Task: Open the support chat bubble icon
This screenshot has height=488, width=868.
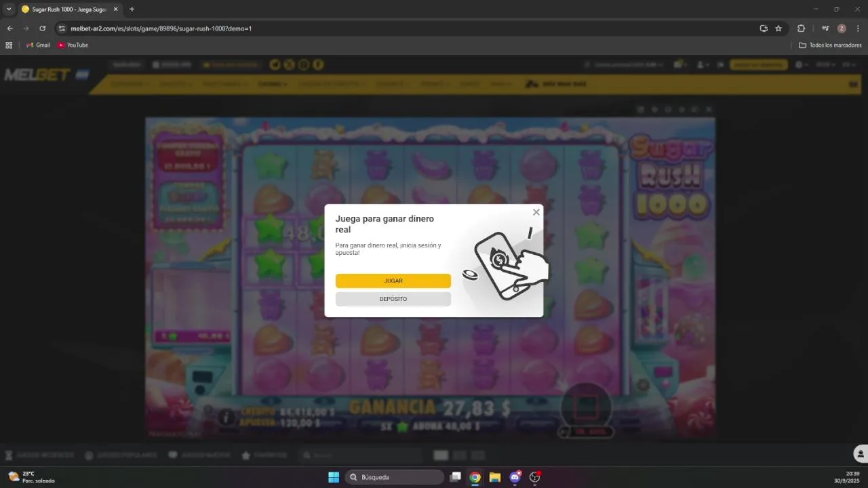Action: pyautogui.click(x=860, y=453)
